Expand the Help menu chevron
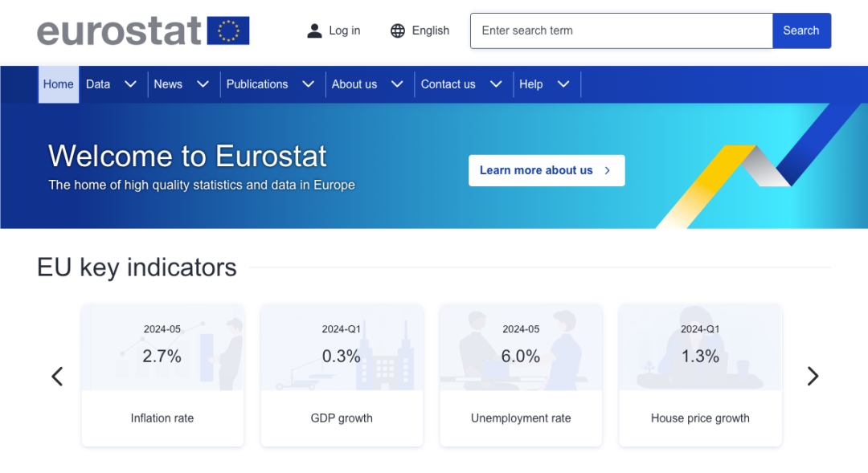This screenshot has height=473, width=868. [563, 84]
